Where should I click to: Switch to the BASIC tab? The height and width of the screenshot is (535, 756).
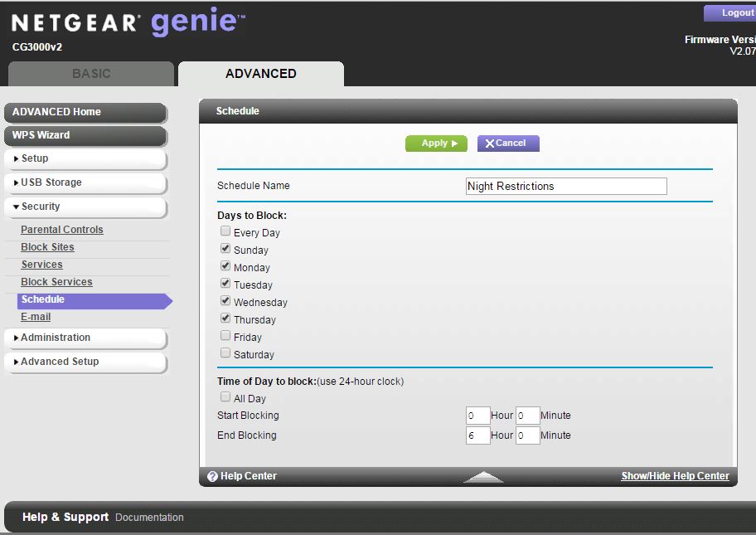(91, 74)
